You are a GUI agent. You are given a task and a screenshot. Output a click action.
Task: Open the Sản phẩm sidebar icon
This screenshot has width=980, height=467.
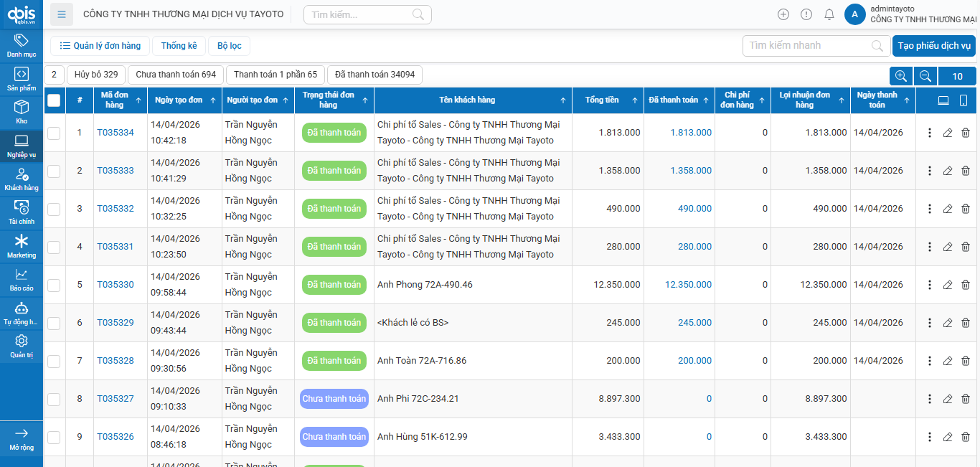[x=22, y=78]
